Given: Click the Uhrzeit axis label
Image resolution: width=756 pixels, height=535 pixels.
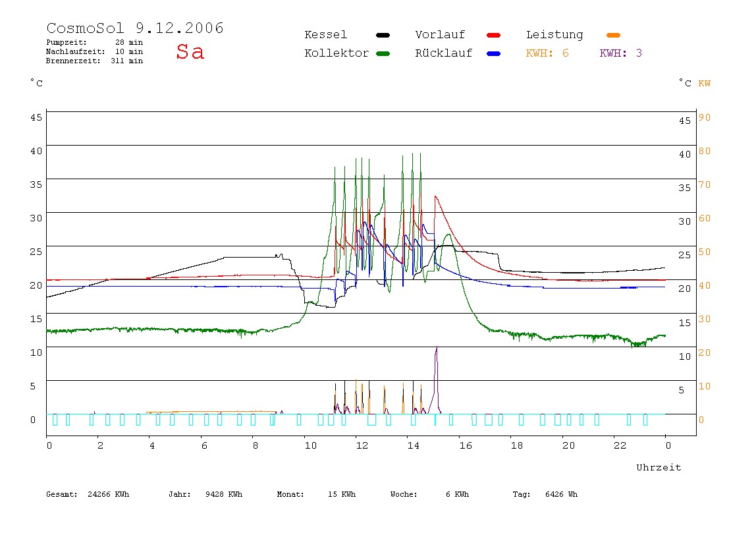Looking at the screenshot, I should 659,467.
